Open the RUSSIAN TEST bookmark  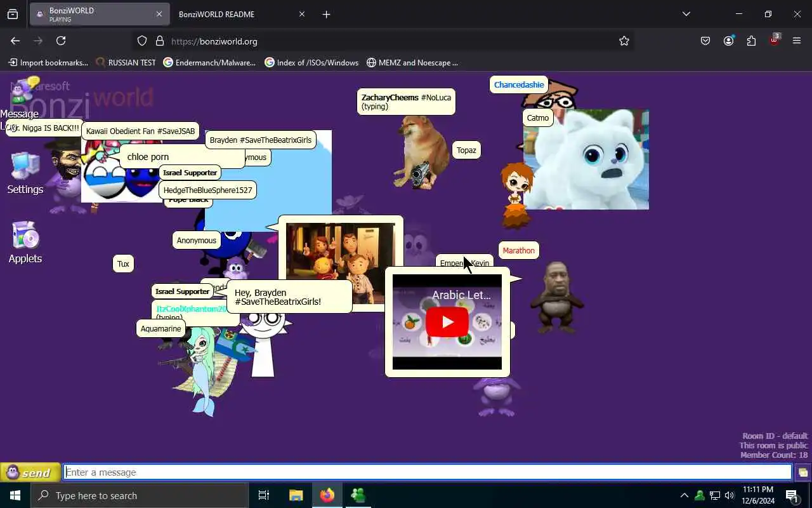126,62
